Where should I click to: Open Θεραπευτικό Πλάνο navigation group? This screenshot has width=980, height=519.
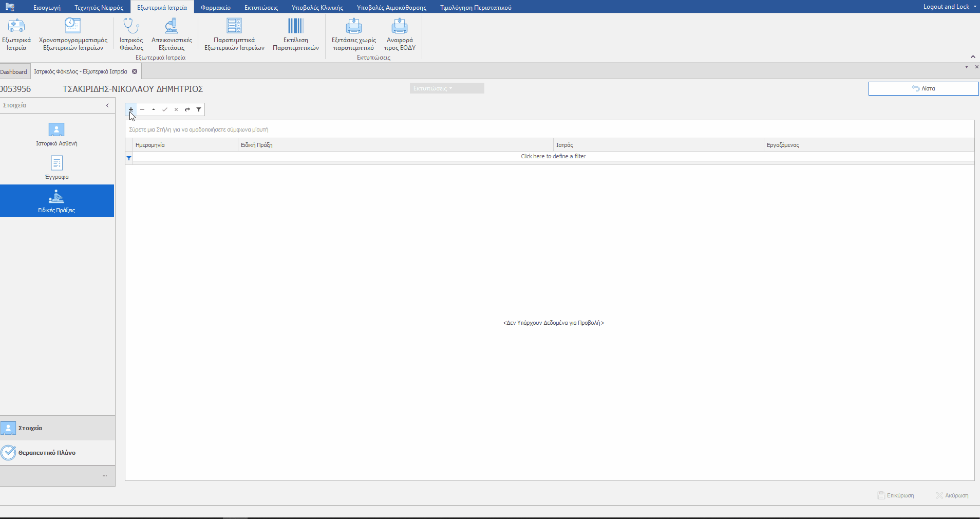(x=47, y=453)
